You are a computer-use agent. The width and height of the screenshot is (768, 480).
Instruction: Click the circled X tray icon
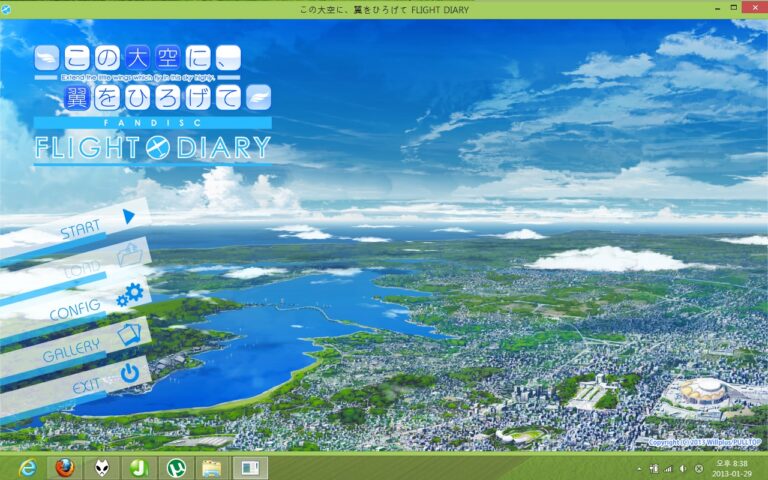tap(699, 469)
